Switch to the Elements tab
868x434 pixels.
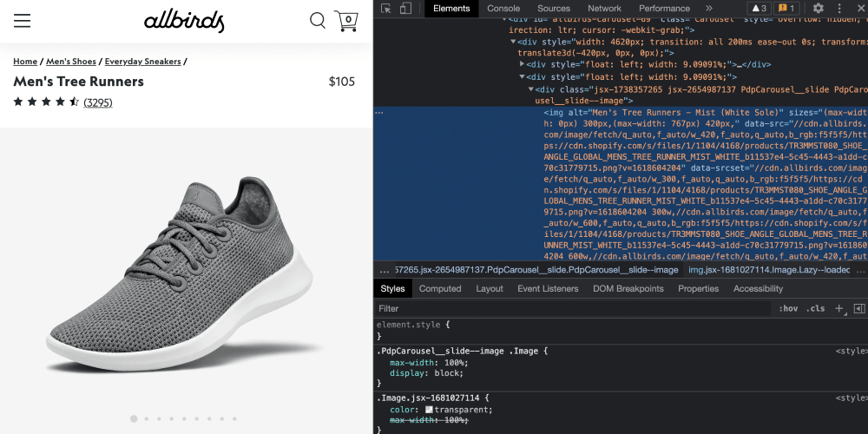point(451,9)
